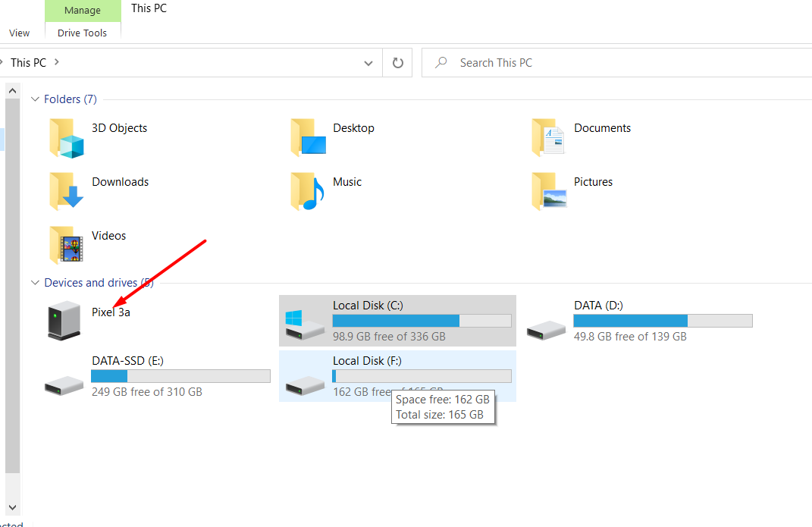Collapse the Devices and drives group

35,283
